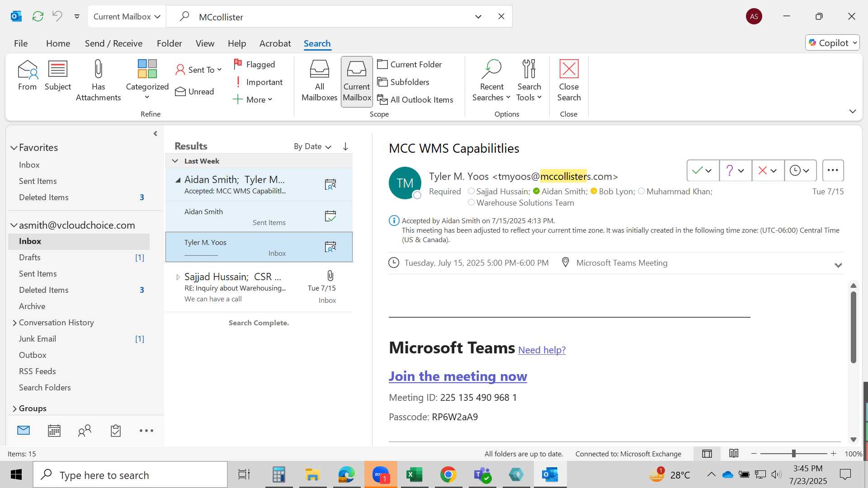The height and width of the screenshot is (488, 868).
Task: Open more actions ellipsis for meeting
Action: click(833, 170)
